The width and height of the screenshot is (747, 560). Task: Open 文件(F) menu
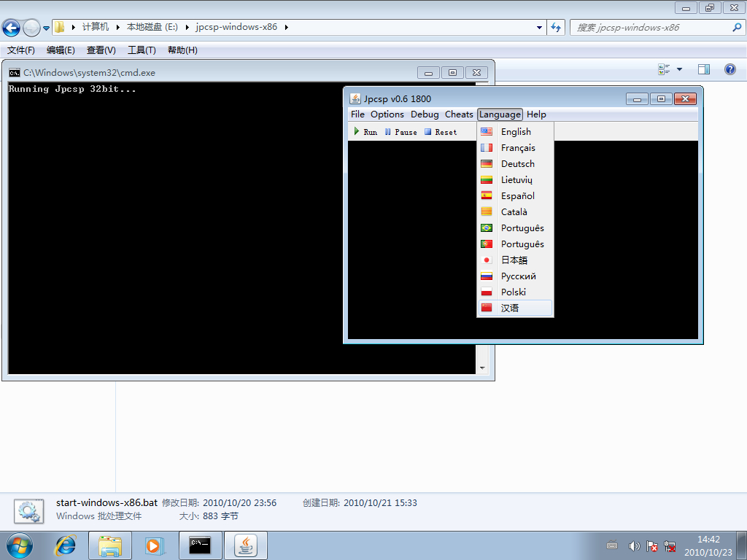(x=21, y=50)
